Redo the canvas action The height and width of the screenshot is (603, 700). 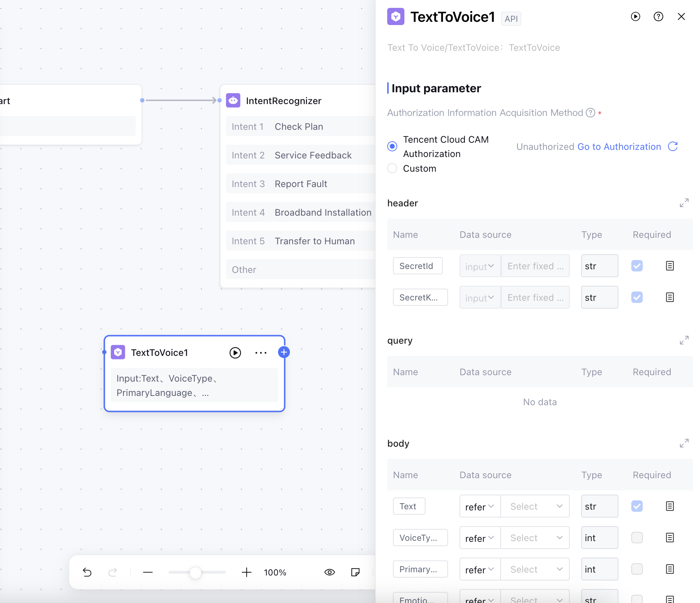(113, 572)
